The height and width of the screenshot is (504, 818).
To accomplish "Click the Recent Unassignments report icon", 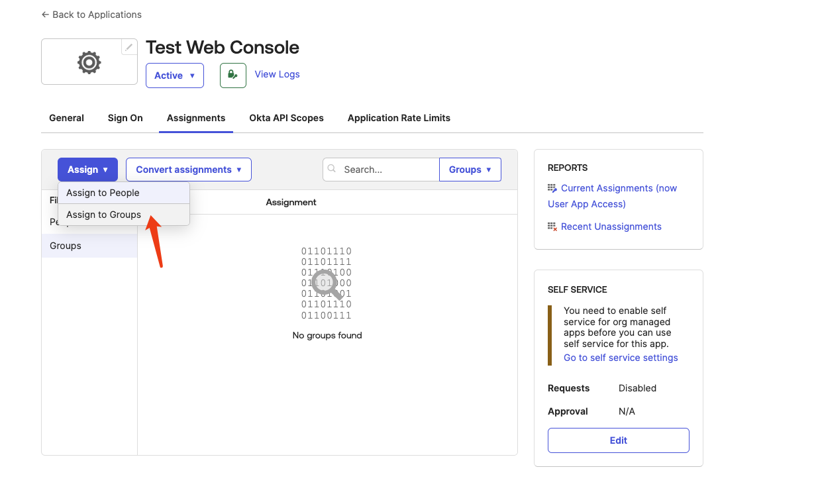I will click(x=552, y=227).
